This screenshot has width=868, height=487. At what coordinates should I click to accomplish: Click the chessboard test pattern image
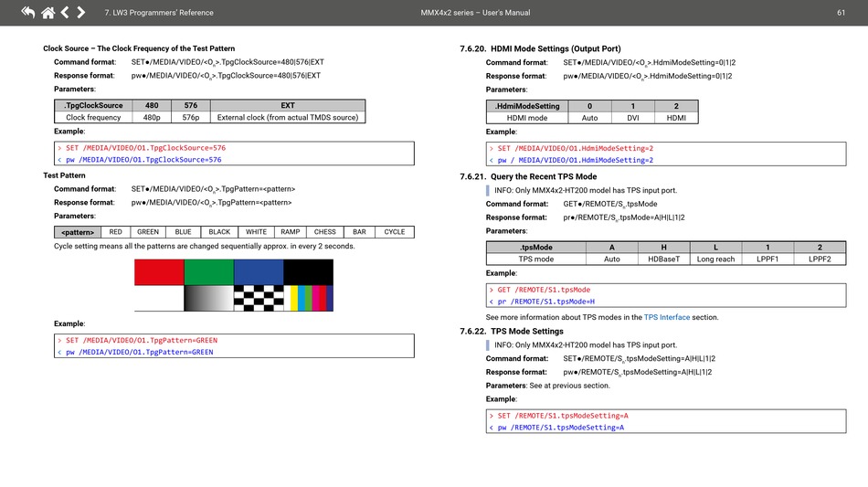[259, 298]
